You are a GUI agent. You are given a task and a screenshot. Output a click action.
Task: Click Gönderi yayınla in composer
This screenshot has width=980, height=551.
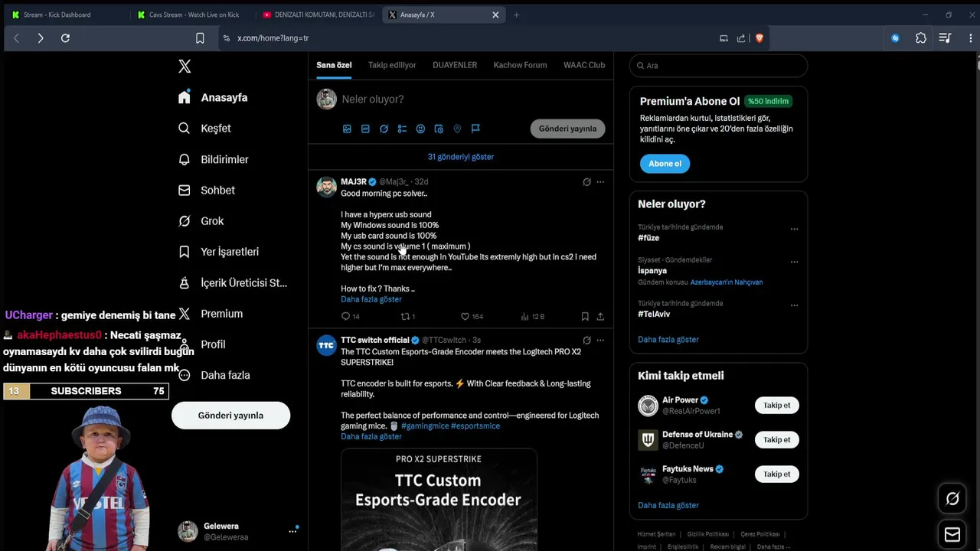click(567, 129)
